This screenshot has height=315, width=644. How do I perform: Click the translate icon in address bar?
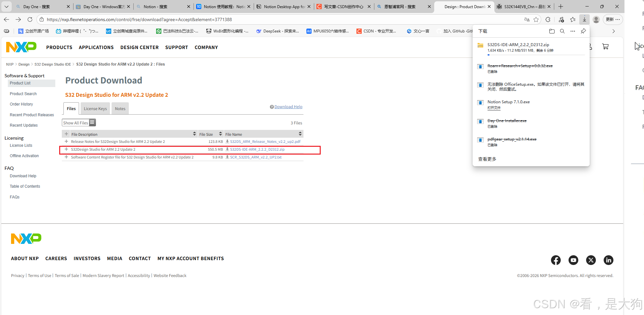point(527,19)
